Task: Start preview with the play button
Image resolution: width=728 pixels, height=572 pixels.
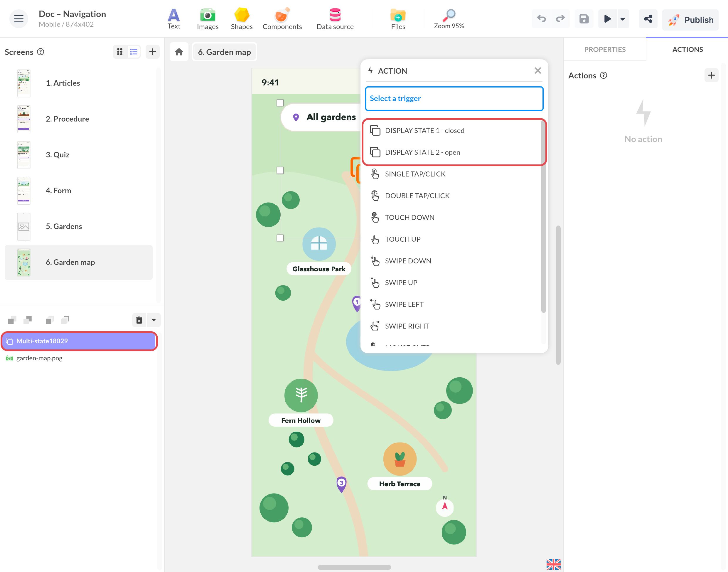Action: (x=607, y=19)
